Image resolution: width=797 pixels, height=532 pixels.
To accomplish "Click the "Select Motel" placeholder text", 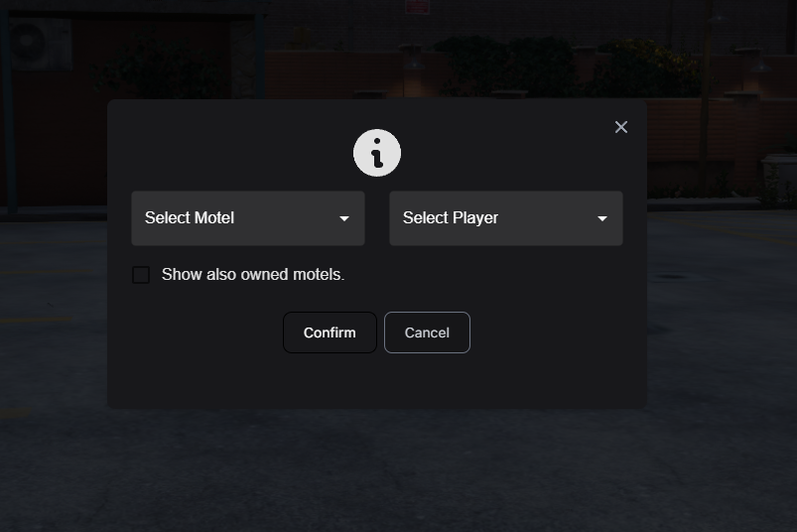I will [190, 218].
